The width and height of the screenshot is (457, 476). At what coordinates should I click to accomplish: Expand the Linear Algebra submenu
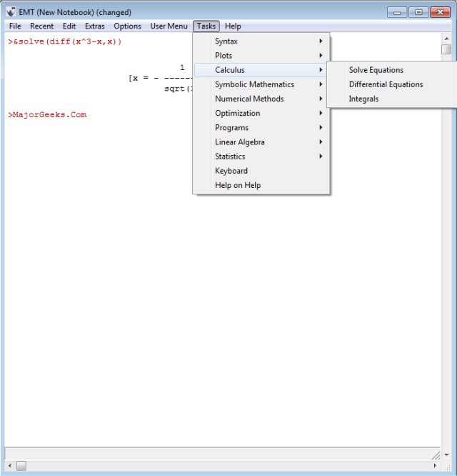261,142
